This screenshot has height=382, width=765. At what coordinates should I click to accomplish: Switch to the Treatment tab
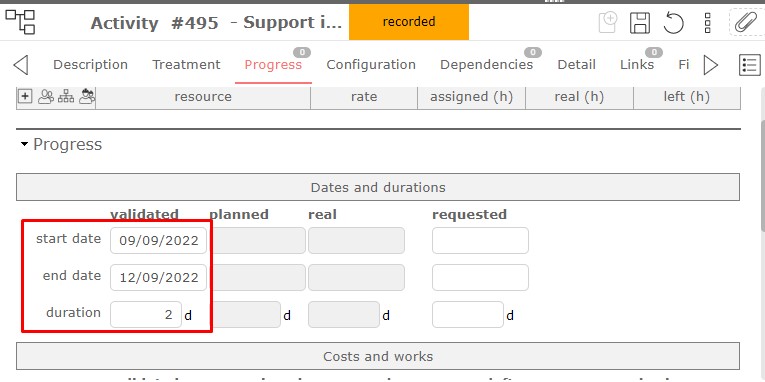point(186,64)
